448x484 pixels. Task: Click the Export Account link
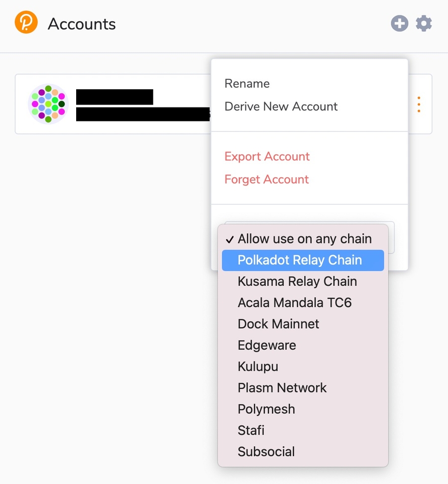267,156
